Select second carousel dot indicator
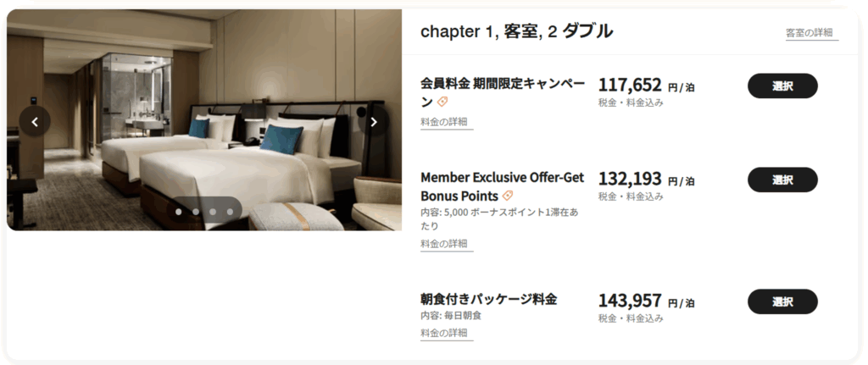This screenshot has height=365, width=868. [x=196, y=212]
